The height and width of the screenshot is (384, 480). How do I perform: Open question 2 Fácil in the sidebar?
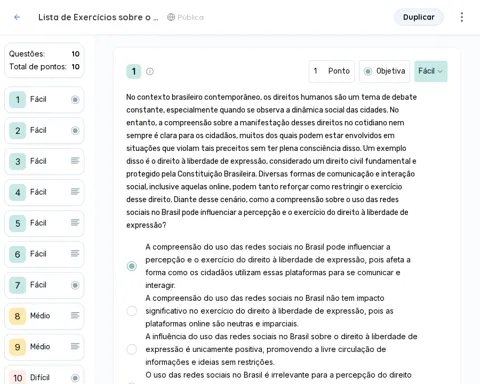point(44,130)
